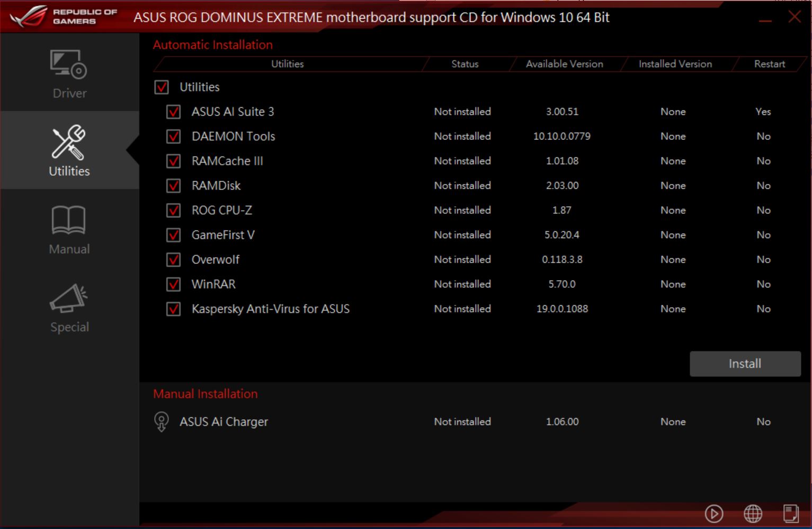Screen dimensions: 812x529
Task: Open the Driver section icon
Action: click(69, 64)
